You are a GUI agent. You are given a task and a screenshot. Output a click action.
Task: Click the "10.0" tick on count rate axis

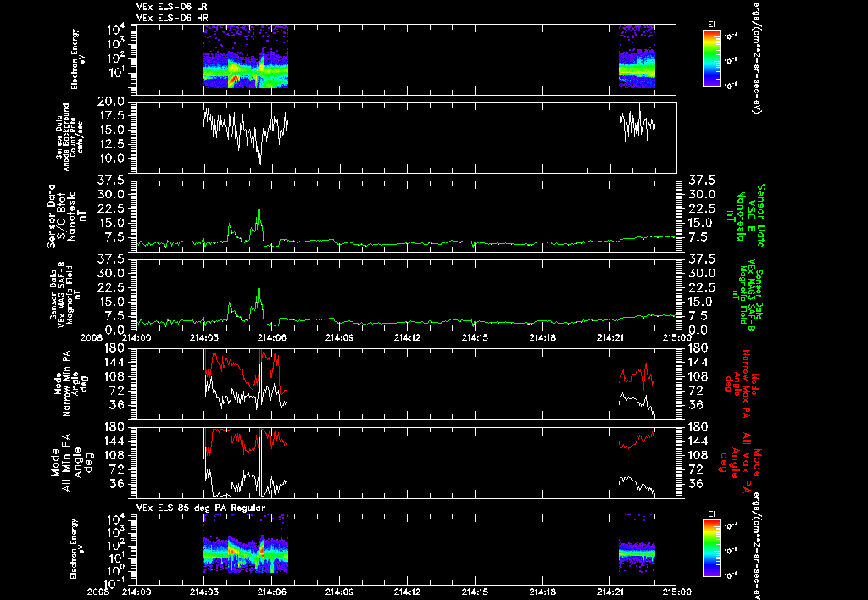click(111, 158)
